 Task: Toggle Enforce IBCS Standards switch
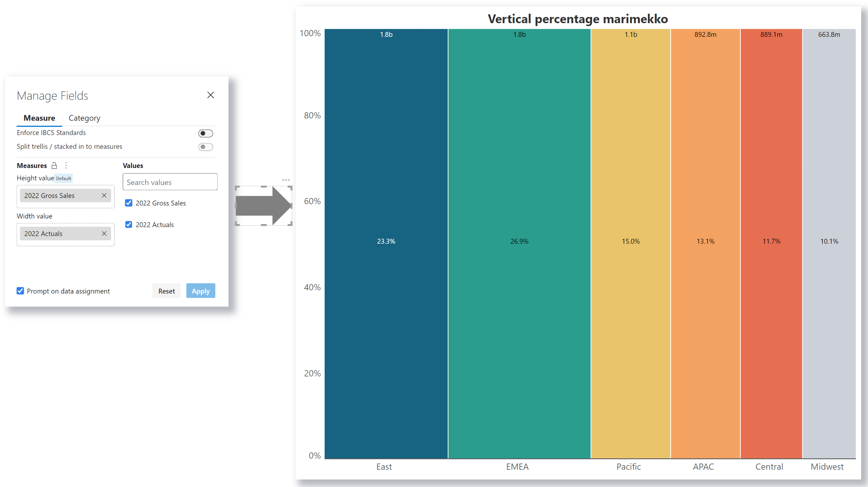tap(206, 133)
